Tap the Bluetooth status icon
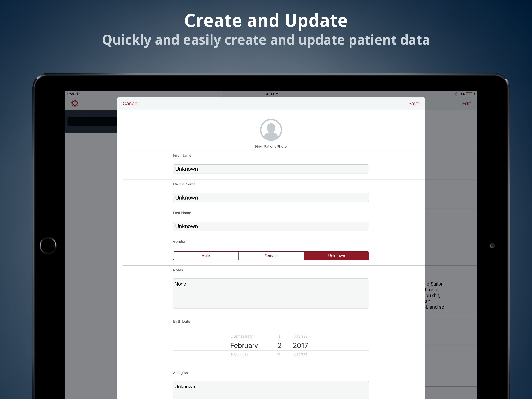The image size is (532, 399). point(456,94)
